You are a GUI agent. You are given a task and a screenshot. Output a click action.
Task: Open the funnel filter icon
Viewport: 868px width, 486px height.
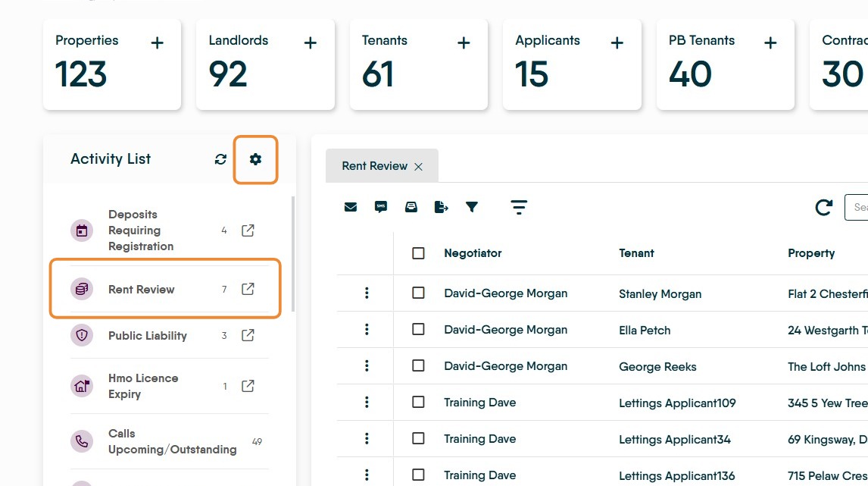click(x=472, y=207)
